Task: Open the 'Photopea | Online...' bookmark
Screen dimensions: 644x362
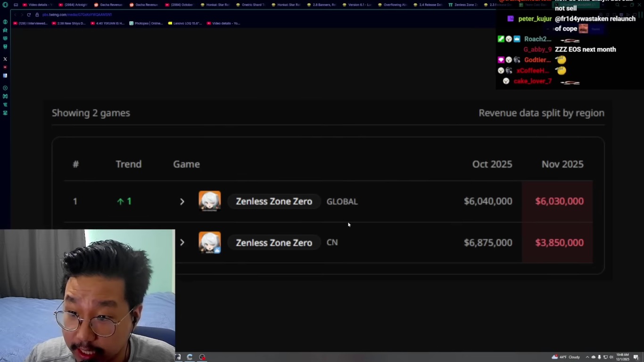Action: tap(146, 23)
